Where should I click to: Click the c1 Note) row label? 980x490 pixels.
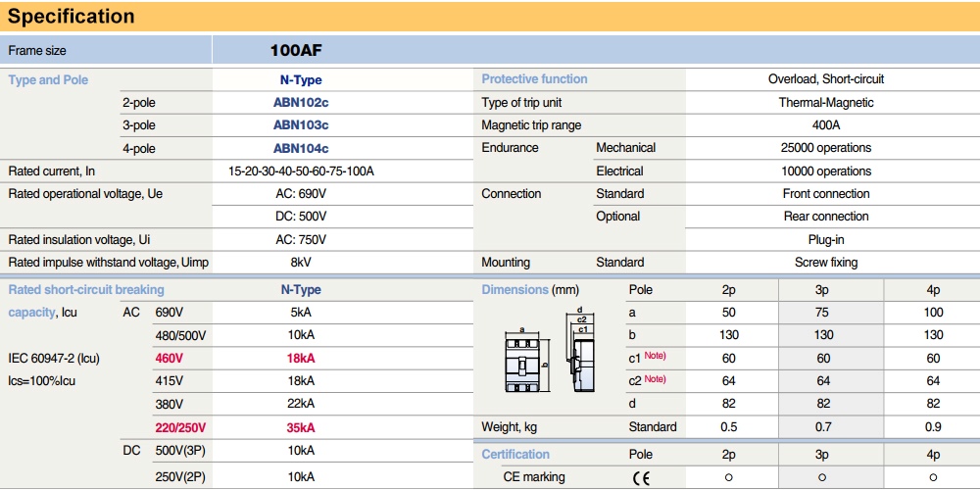[648, 358]
